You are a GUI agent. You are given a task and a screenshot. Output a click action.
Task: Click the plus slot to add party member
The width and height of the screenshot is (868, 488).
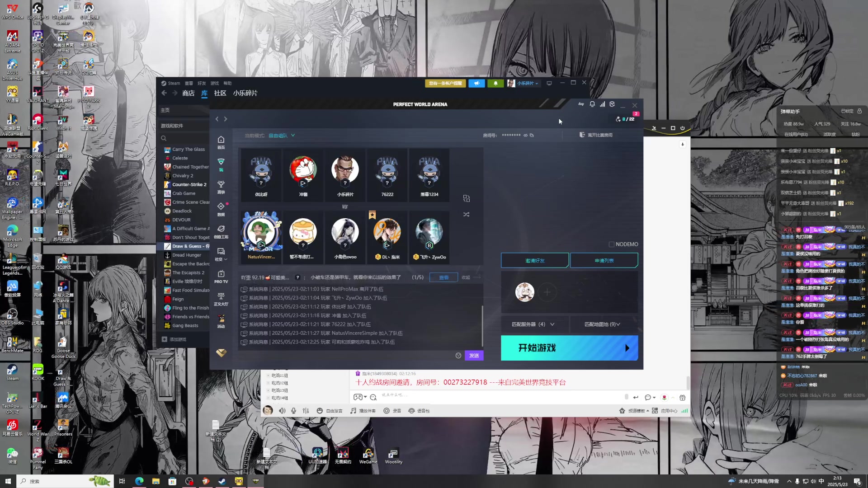[547, 292]
